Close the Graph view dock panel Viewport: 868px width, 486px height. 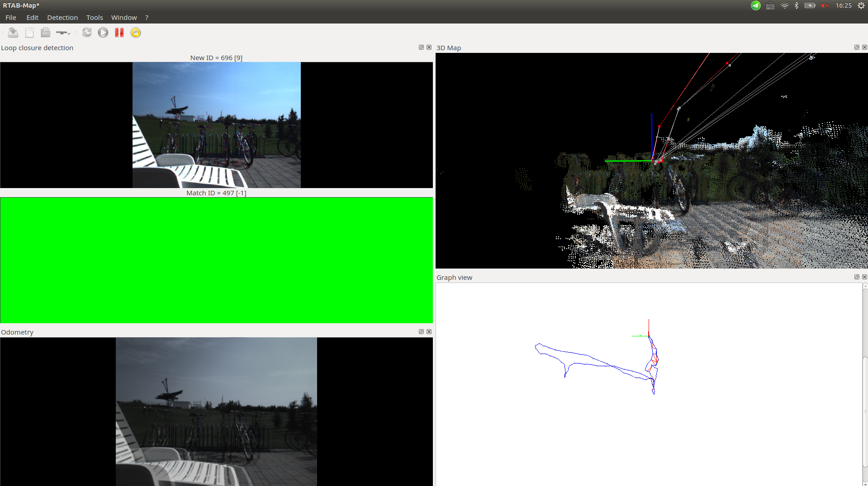(x=864, y=277)
